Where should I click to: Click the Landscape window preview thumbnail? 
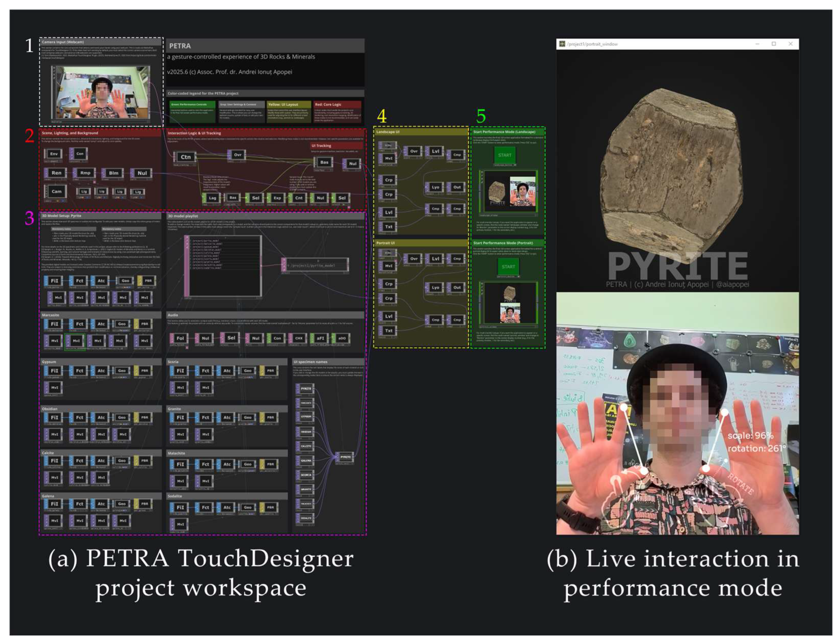509,191
